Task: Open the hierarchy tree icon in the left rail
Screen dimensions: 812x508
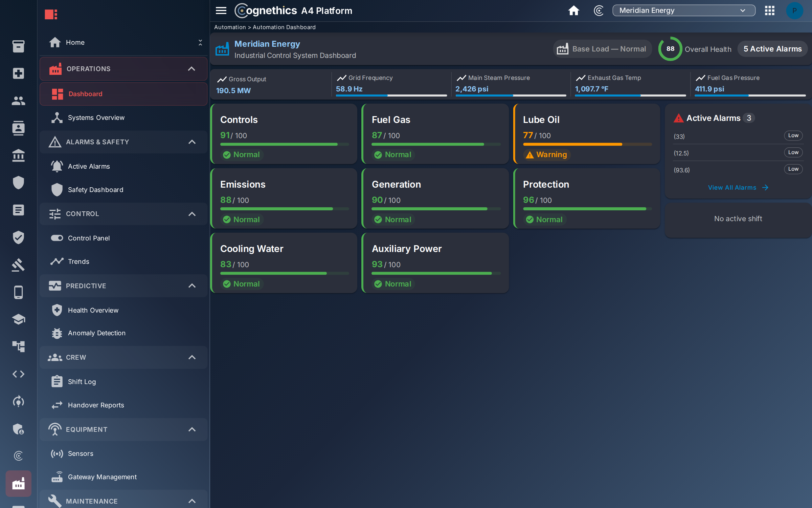Action: point(18,346)
